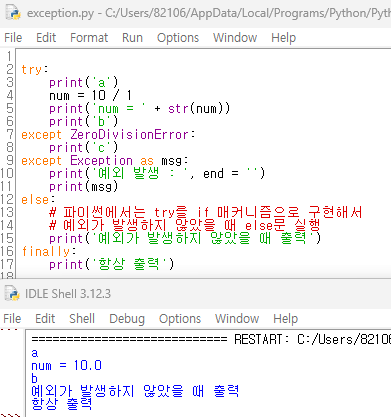Screen dimensions: 391x417
Task: Open Help menu in exception.py editor
Action: click(x=283, y=38)
